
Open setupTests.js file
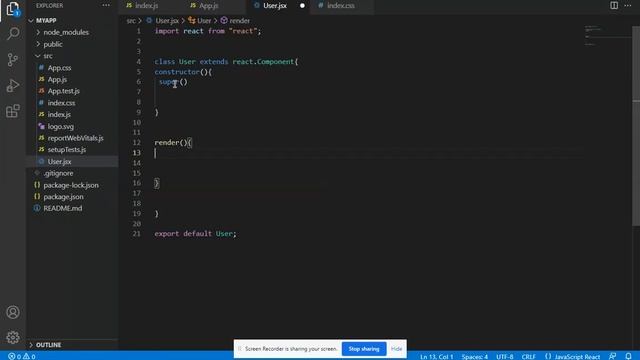click(67, 150)
